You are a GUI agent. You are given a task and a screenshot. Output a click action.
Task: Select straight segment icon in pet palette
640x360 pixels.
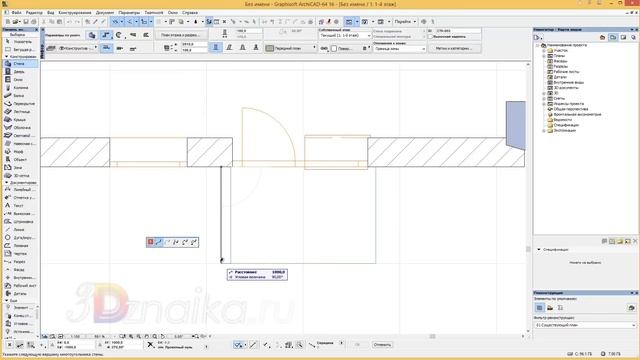click(159, 242)
